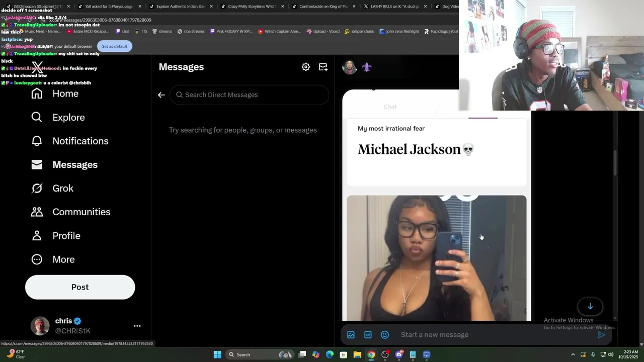The image size is (644, 362).
Task: Focus the Search Direct Messages field
Action: point(249,95)
